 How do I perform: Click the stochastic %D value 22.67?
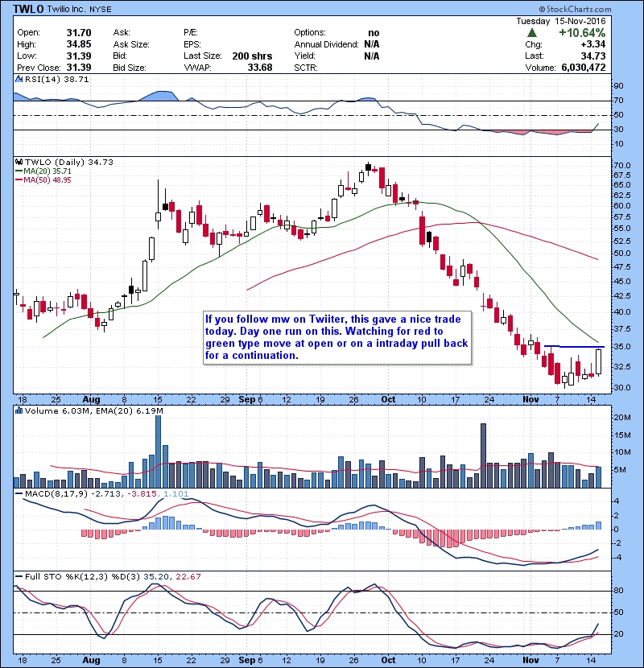point(188,577)
